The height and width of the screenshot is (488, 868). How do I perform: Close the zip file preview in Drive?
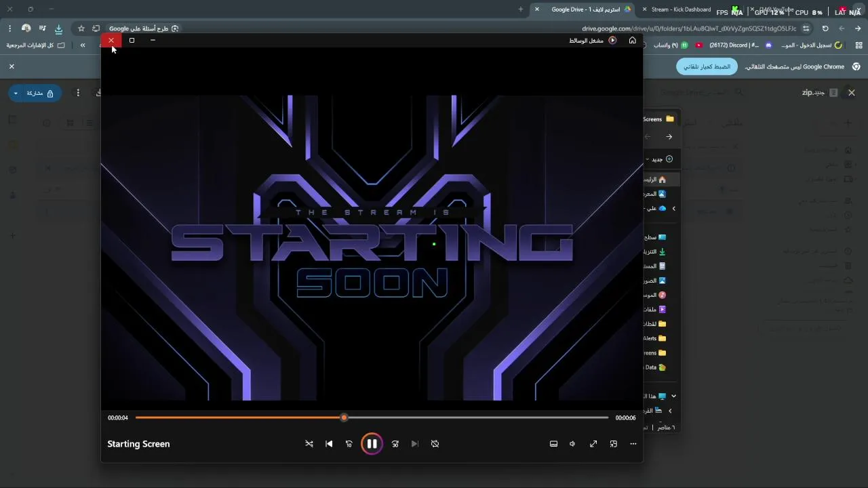852,93
